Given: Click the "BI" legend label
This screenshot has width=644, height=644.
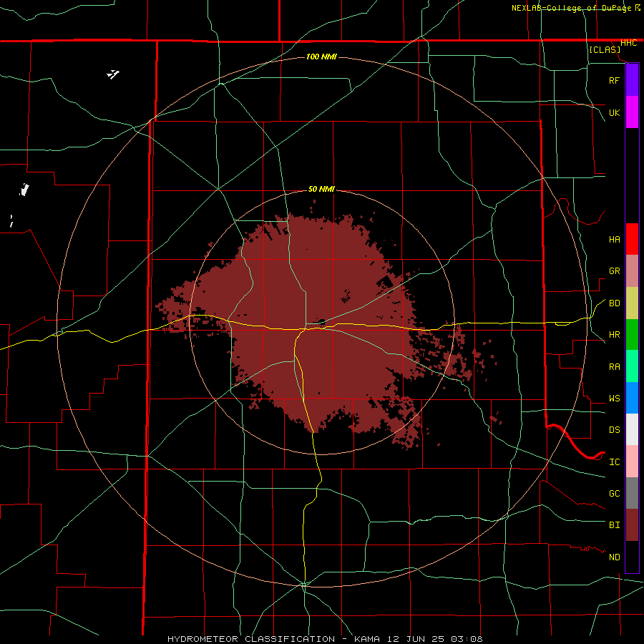Looking at the screenshot, I should pos(614,525).
